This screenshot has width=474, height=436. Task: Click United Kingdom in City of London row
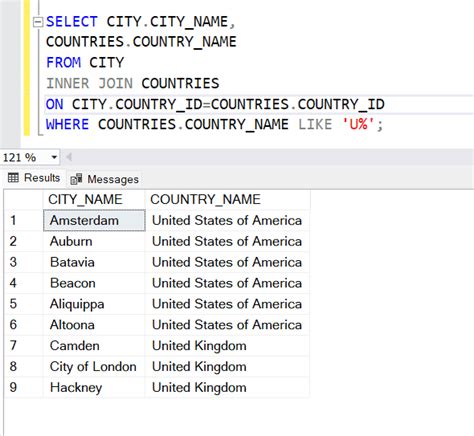click(227, 367)
